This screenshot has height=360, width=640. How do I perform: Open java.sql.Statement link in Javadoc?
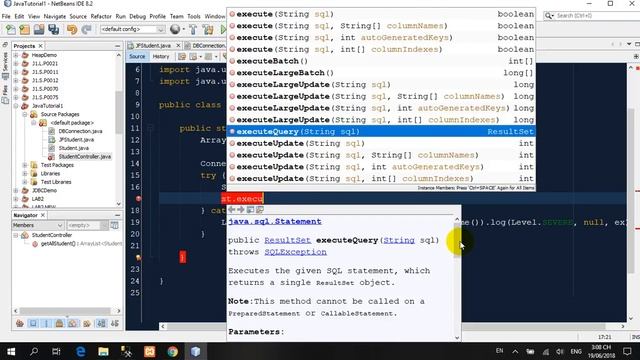pyautogui.click(x=275, y=222)
